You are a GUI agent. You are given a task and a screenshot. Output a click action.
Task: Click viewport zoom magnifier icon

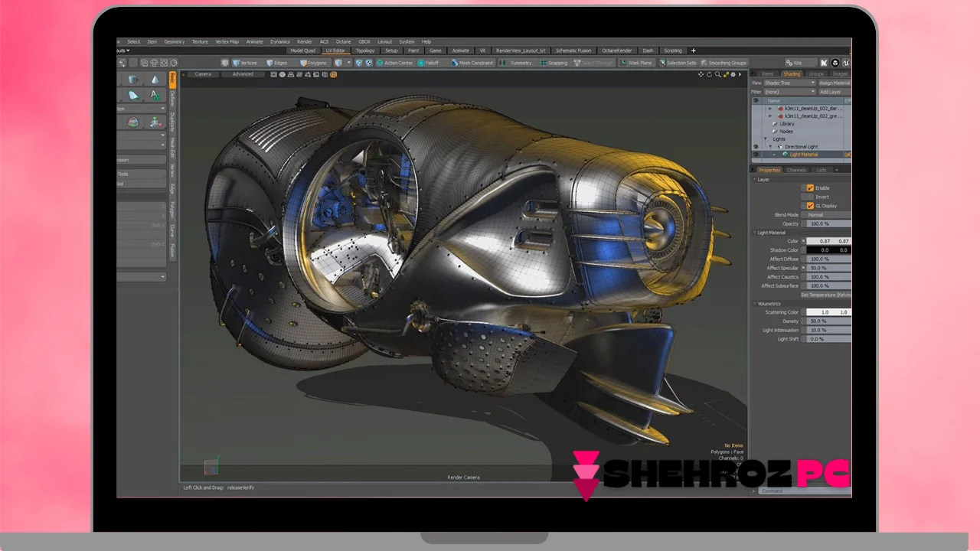[717, 74]
